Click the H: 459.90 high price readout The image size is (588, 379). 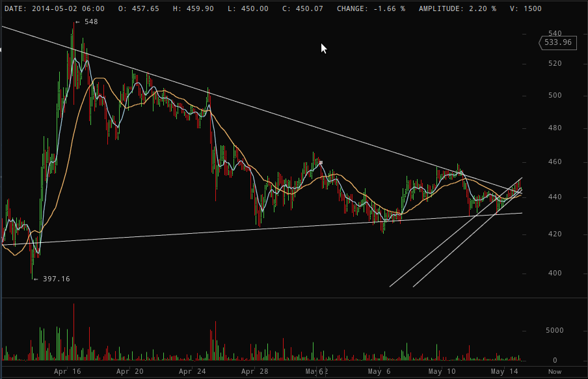click(193, 8)
